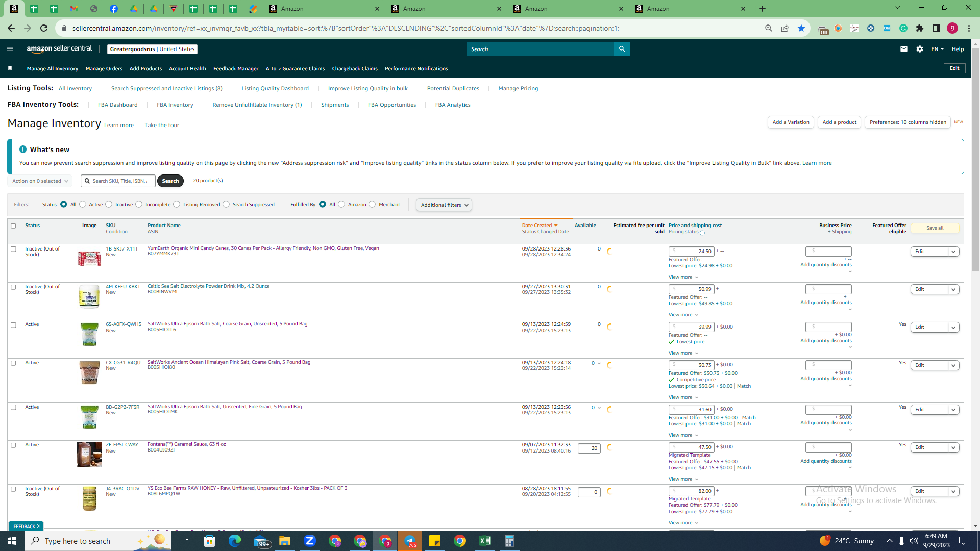Open Sticky Notes from the taskbar
Image resolution: width=980 pixels, height=551 pixels.
[x=435, y=541]
